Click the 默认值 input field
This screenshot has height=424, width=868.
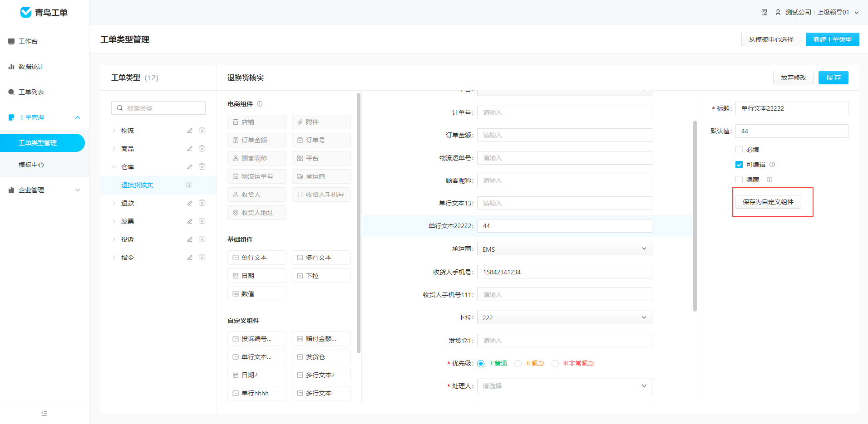(792, 131)
